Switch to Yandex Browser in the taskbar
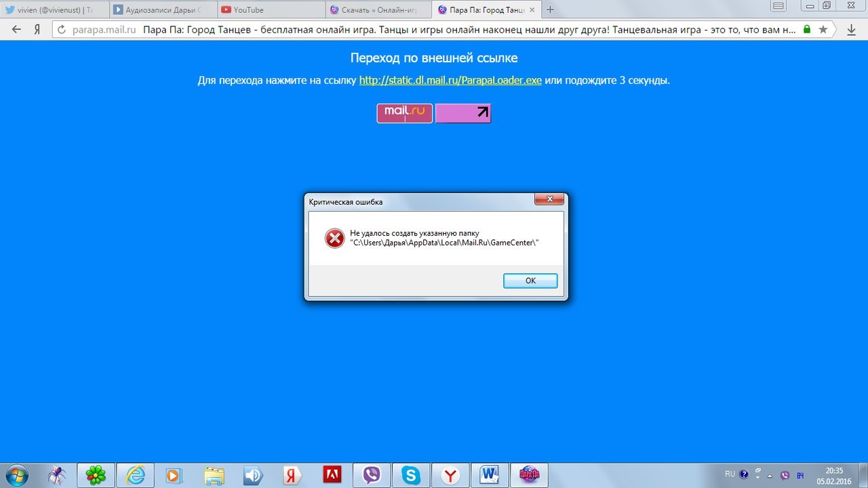This screenshot has height=488, width=868. click(450, 475)
